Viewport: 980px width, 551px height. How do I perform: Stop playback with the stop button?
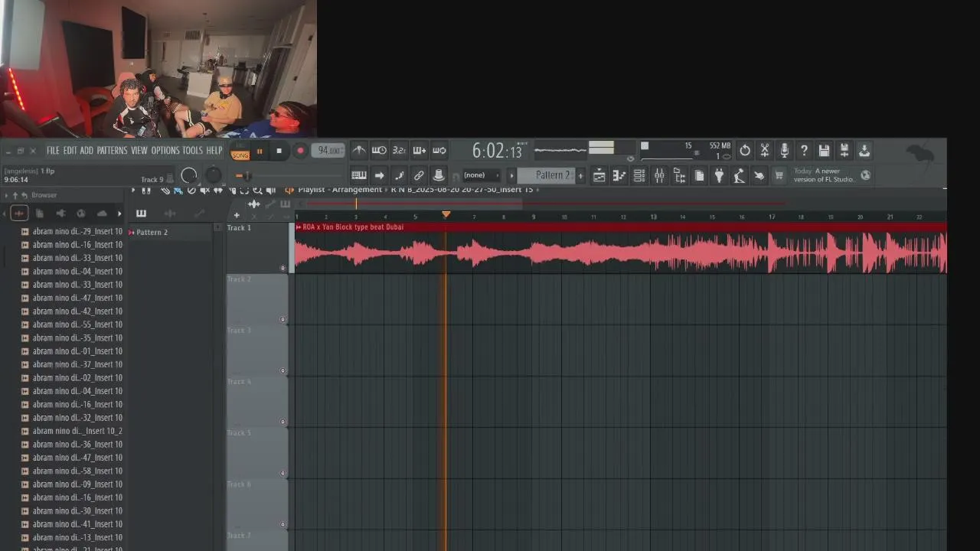tap(279, 152)
